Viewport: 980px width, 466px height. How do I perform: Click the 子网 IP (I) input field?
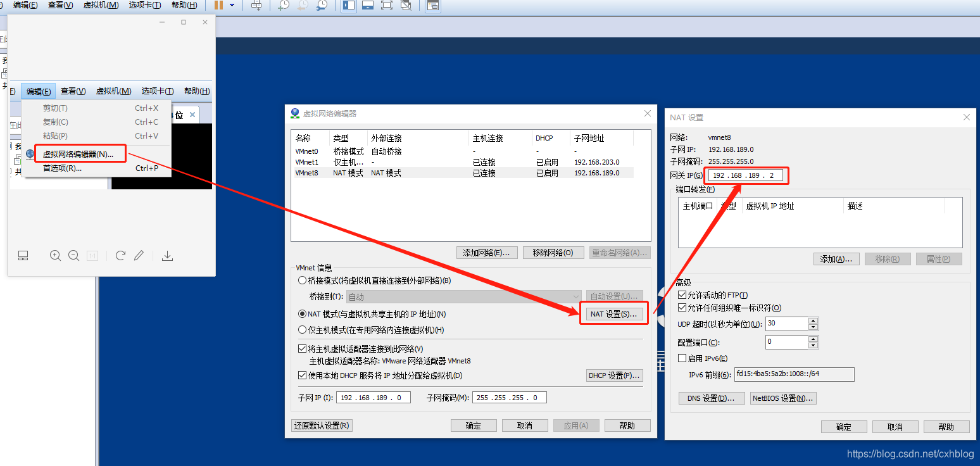pyautogui.click(x=373, y=398)
